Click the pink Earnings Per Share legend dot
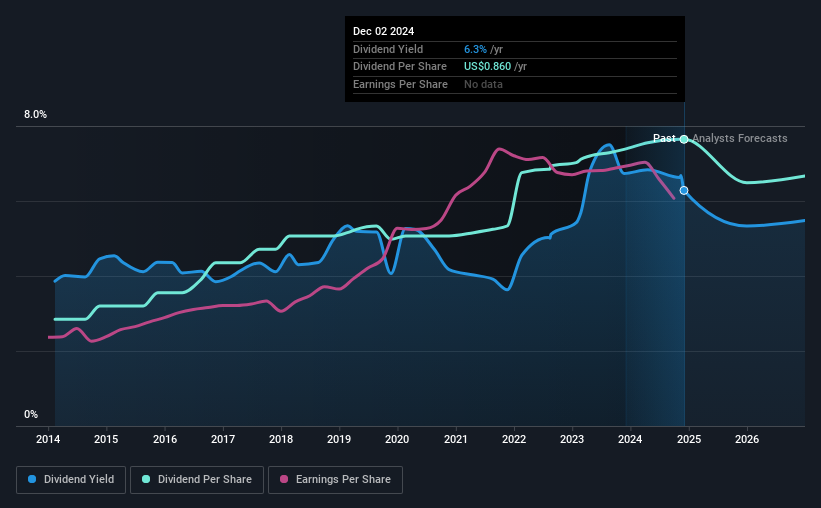The height and width of the screenshot is (508, 821). pos(284,479)
